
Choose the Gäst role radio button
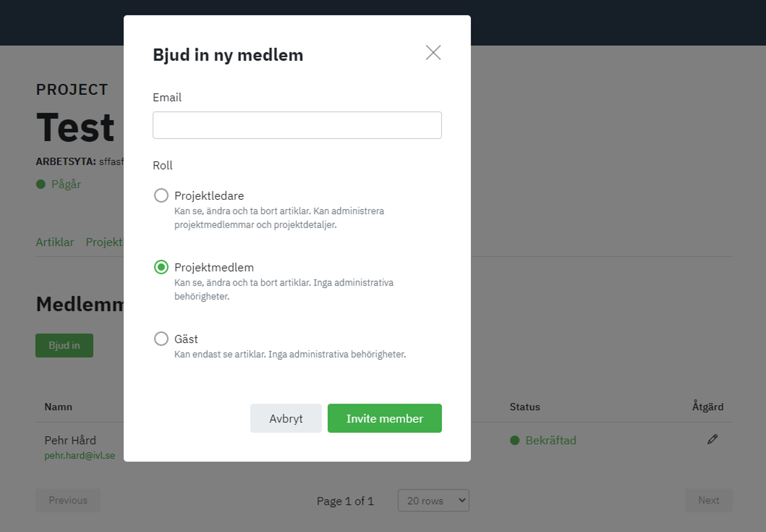coord(161,339)
